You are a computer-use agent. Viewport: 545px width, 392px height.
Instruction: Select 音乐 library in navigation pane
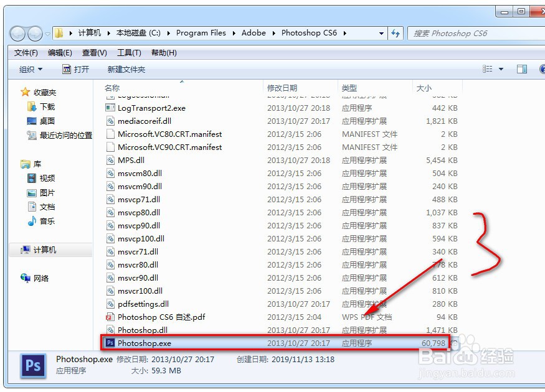(41, 221)
